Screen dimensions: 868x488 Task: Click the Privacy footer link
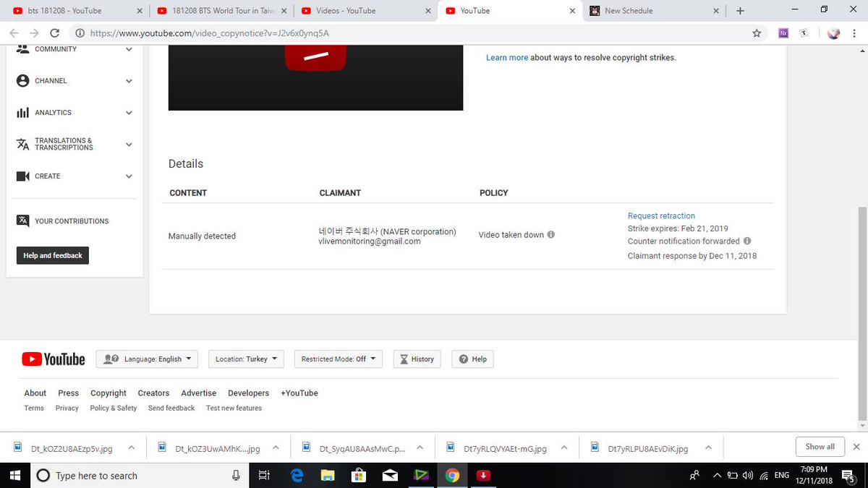pyautogui.click(x=67, y=408)
